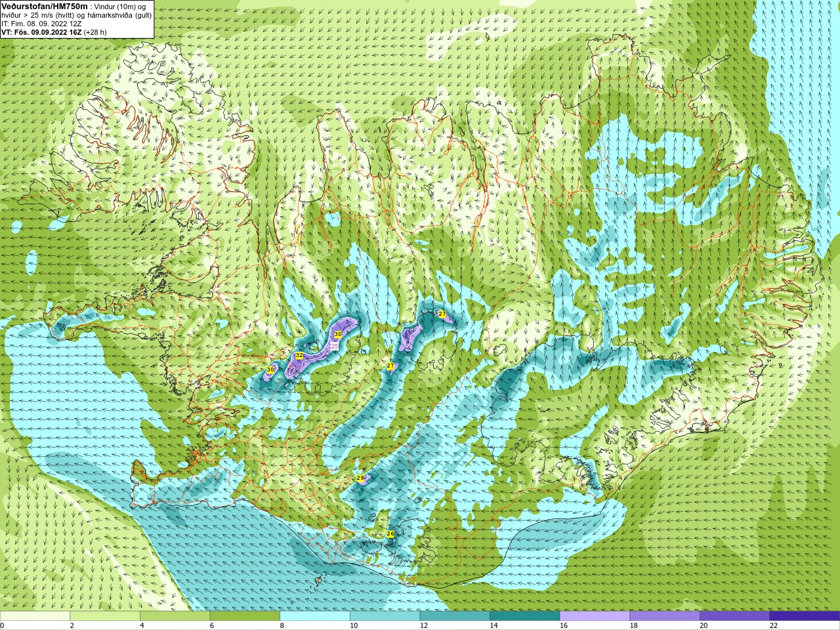Image resolution: width=840 pixels, height=630 pixels.
Task: Click the legend value 0
Action: 2,625
